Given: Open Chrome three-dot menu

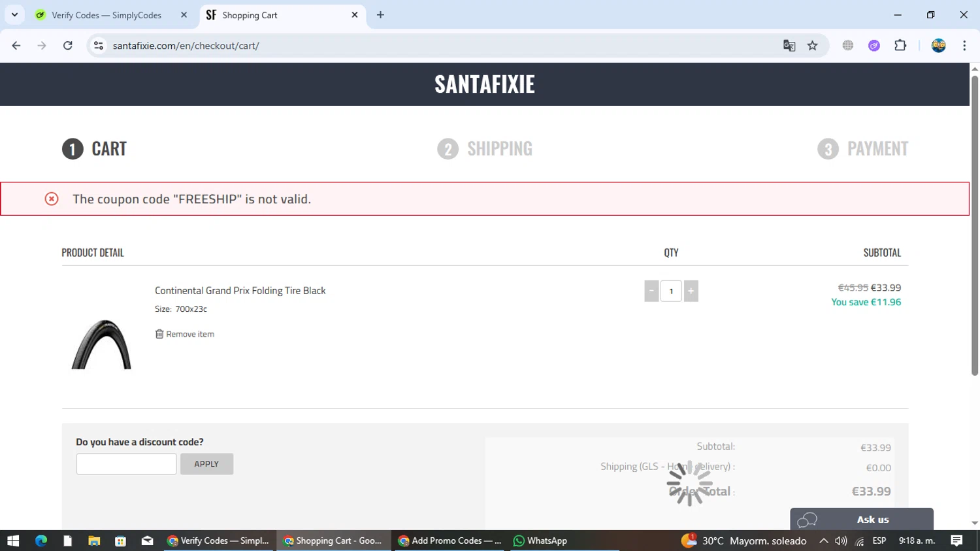Looking at the screenshot, I should pyautogui.click(x=964, y=46).
